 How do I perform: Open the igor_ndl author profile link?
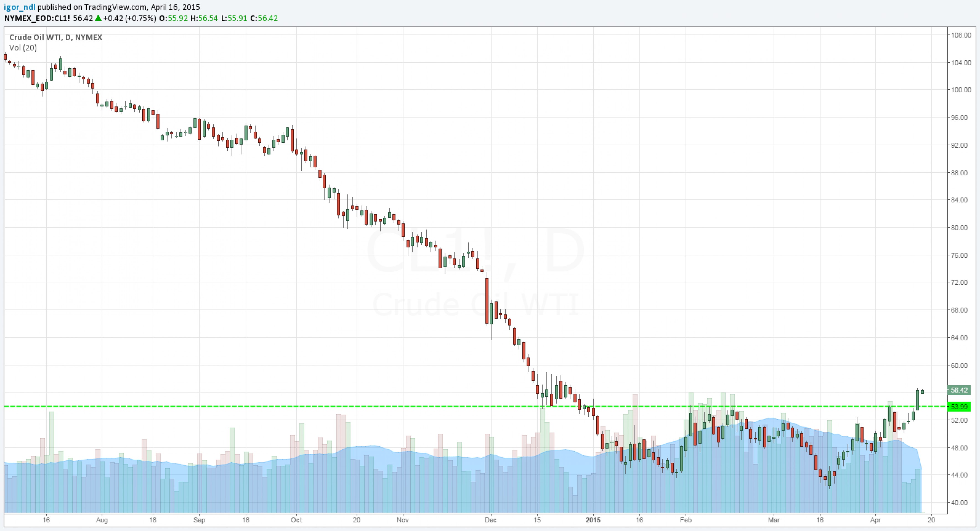(20, 7)
